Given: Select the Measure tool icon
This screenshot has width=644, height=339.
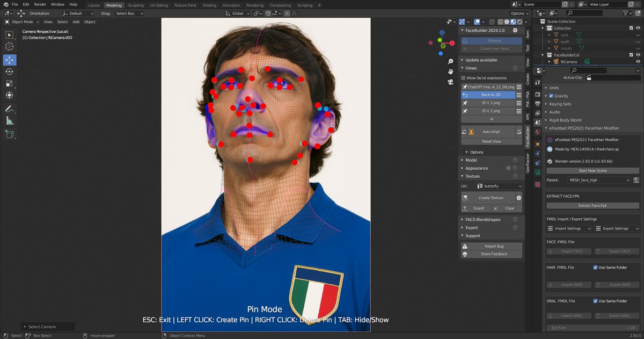Looking at the screenshot, I should point(10,120).
